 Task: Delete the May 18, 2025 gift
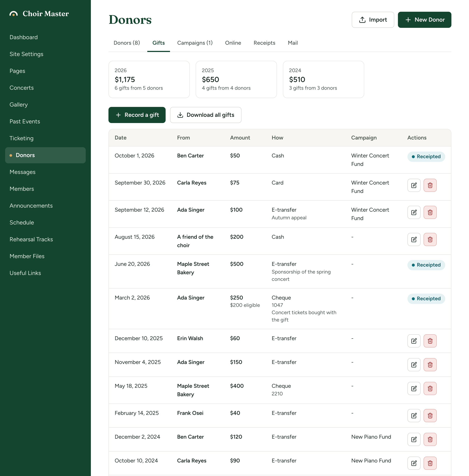430,389
